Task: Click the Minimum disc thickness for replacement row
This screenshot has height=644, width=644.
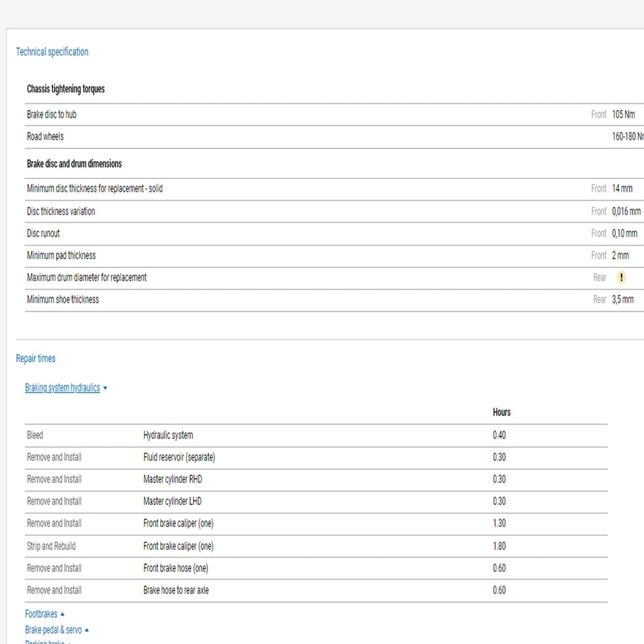Action: click(x=334, y=189)
